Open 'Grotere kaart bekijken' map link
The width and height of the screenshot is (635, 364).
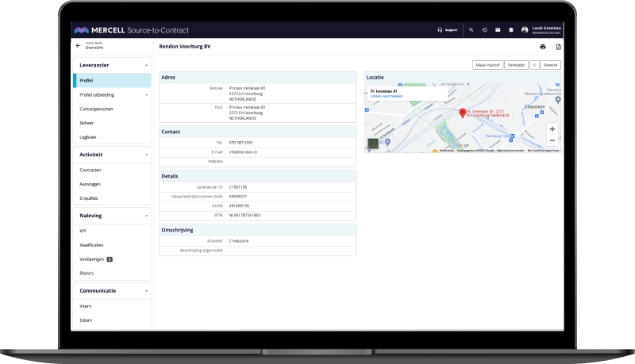tap(387, 96)
